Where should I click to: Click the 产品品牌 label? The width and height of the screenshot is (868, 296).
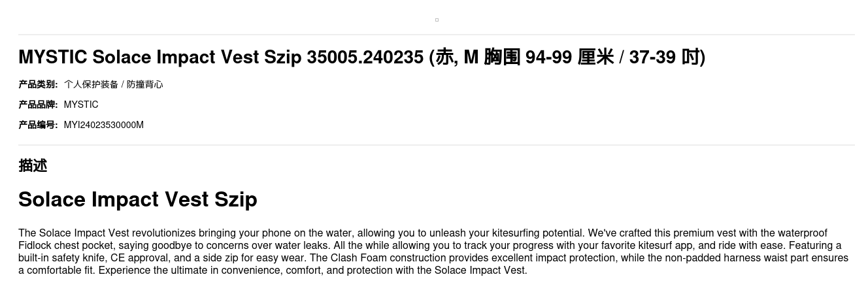pyautogui.click(x=38, y=105)
